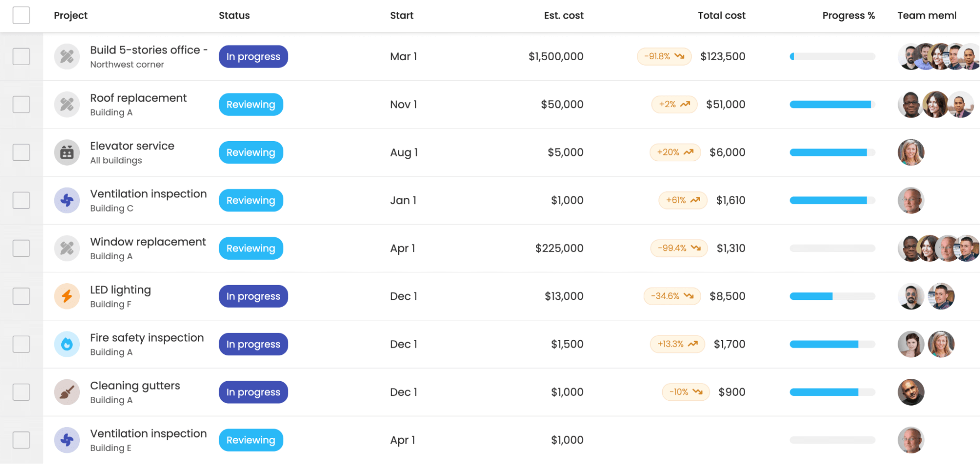Click the fan icon for Ventilation inspection Building C
Viewport: 980px width, 464px height.
point(67,200)
